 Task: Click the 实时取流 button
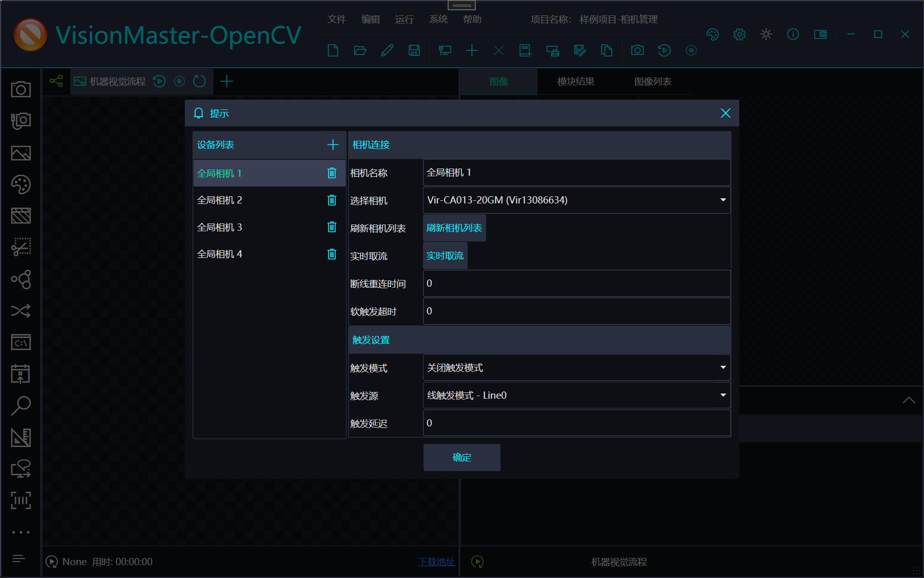[x=445, y=255]
